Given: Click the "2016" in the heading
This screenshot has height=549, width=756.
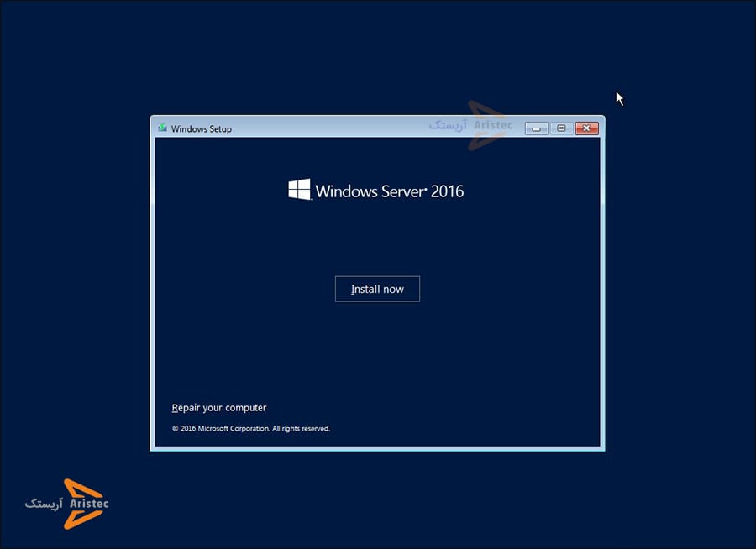Looking at the screenshot, I should tap(449, 191).
